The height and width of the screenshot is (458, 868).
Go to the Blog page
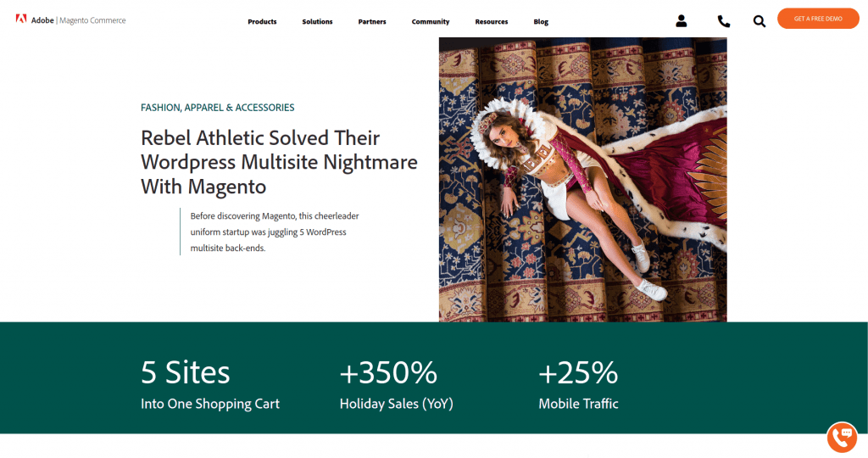(541, 21)
